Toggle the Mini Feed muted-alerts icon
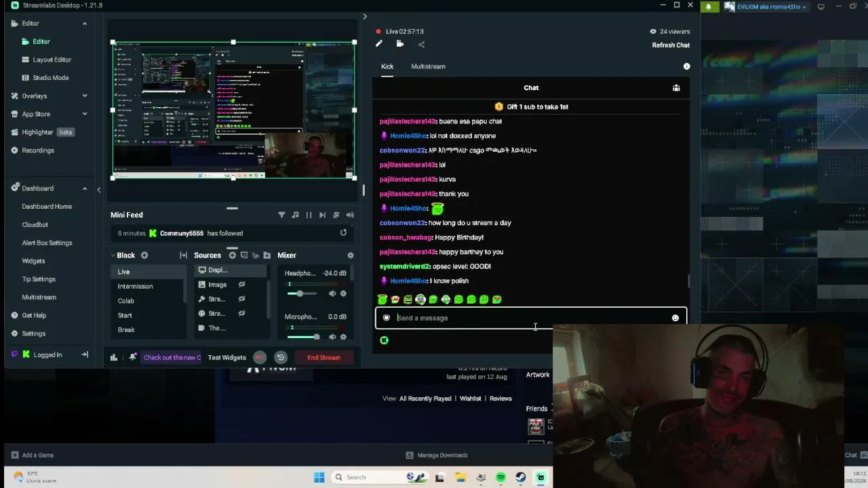The width and height of the screenshot is (868, 488). pyautogui.click(x=336, y=215)
